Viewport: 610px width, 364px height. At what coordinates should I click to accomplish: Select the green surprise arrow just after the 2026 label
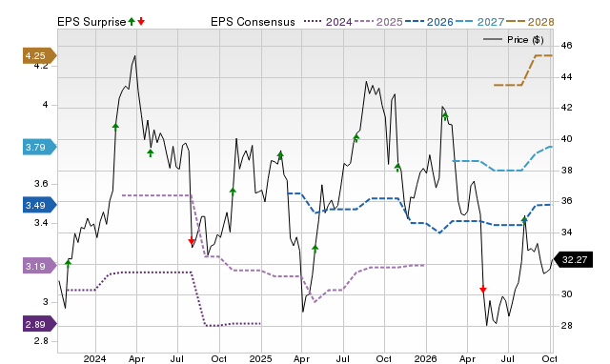click(x=445, y=116)
